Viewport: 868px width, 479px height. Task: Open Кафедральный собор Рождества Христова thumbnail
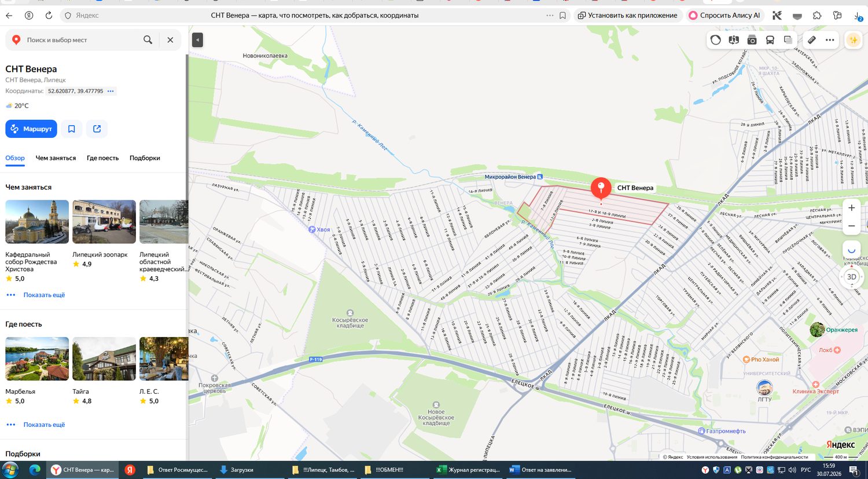pyautogui.click(x=37, y=222)
